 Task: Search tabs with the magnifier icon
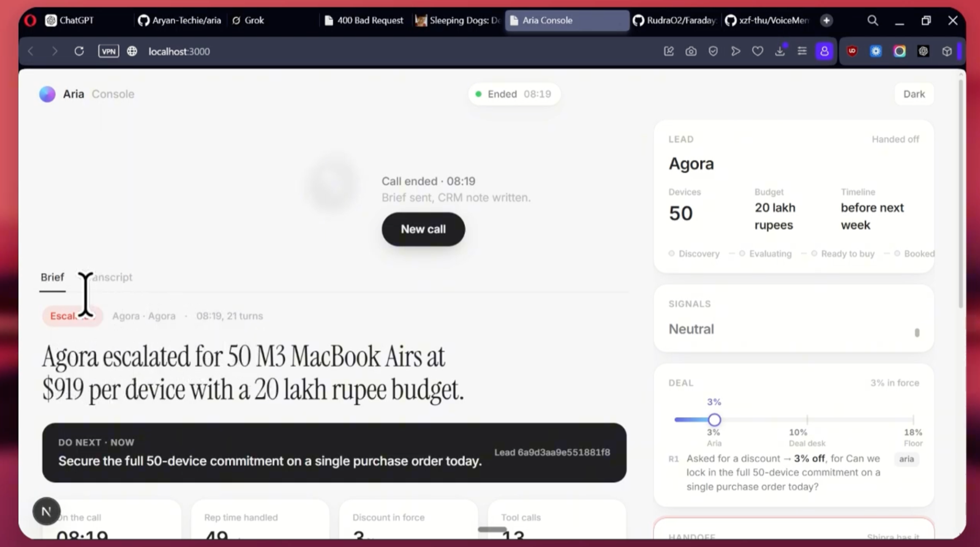click(x=873, y=20)
